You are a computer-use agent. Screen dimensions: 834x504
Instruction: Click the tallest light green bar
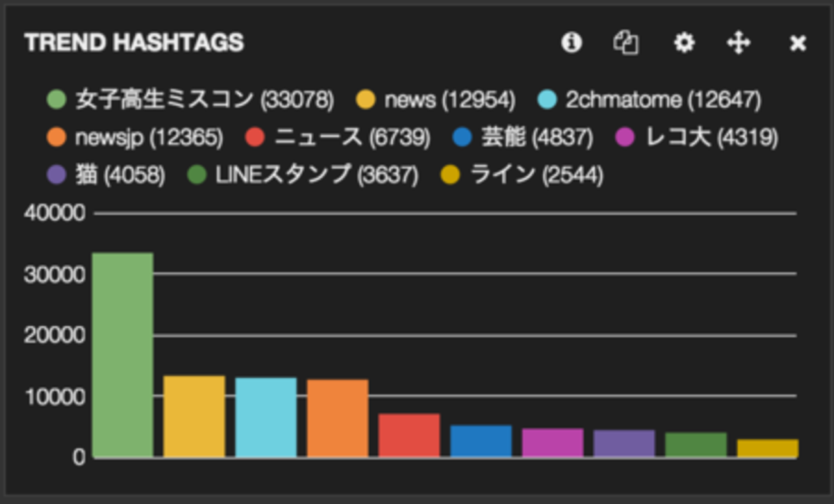tap(123, 355)
